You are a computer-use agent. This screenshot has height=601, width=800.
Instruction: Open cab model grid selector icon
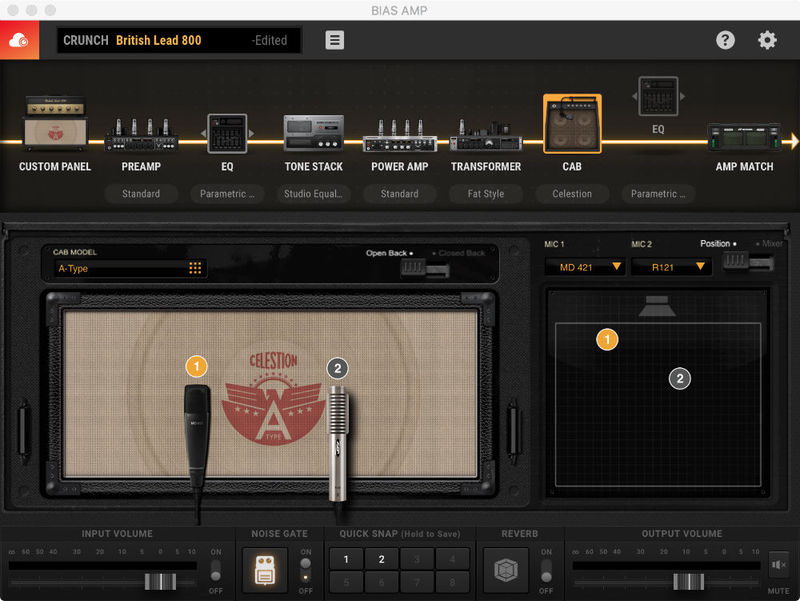(x=195, y=268)
